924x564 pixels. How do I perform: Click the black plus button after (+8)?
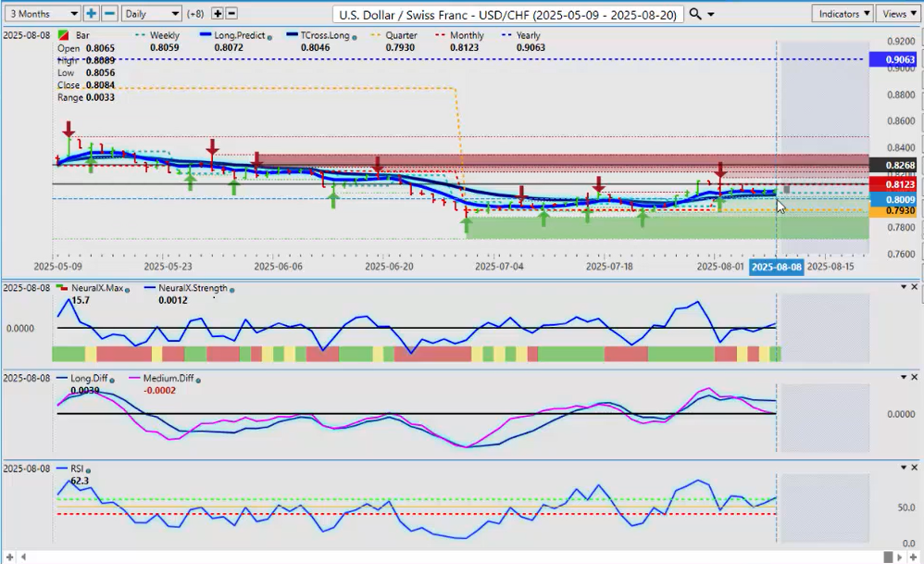[x=218, y=14]
